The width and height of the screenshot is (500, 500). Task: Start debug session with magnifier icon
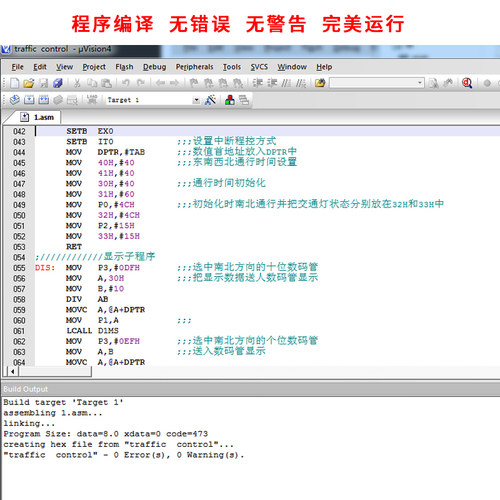(x=467, y=83)
